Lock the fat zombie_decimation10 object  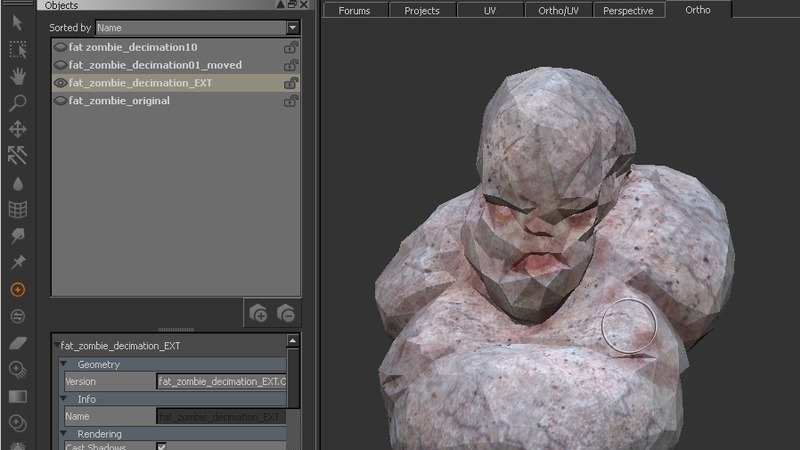point(291,47)
